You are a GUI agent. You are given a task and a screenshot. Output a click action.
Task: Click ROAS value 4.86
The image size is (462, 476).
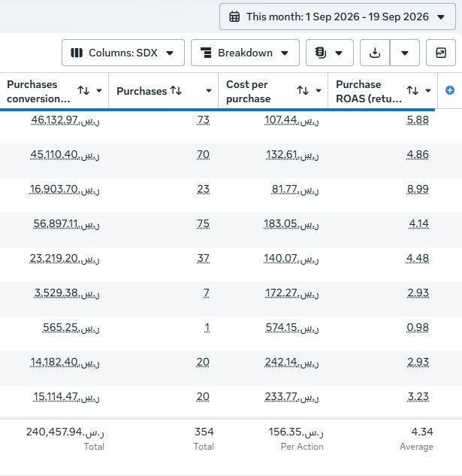tap(418, 155)
